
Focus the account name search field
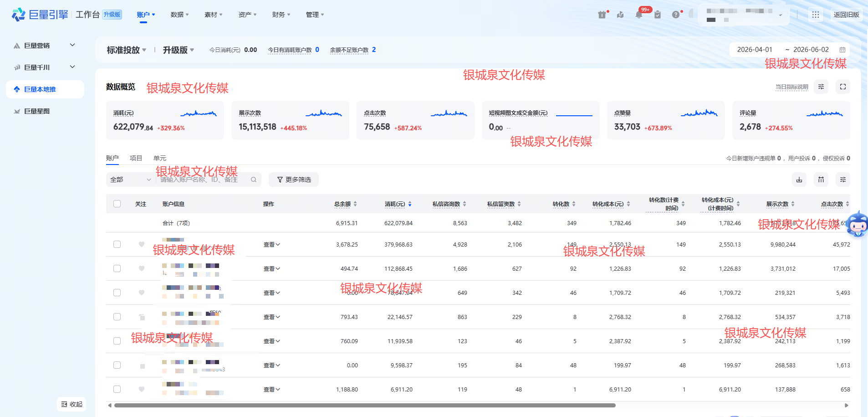click(203, 180)
